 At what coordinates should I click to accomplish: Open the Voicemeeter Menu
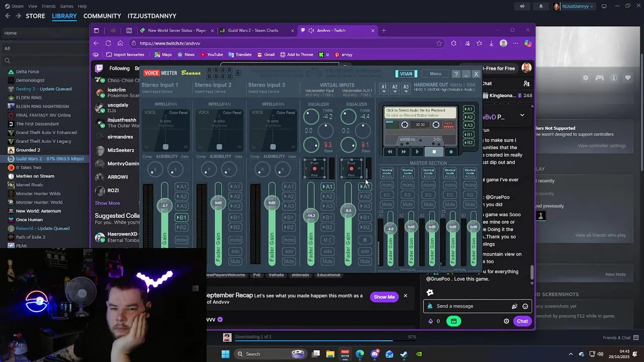coord(435,74)
